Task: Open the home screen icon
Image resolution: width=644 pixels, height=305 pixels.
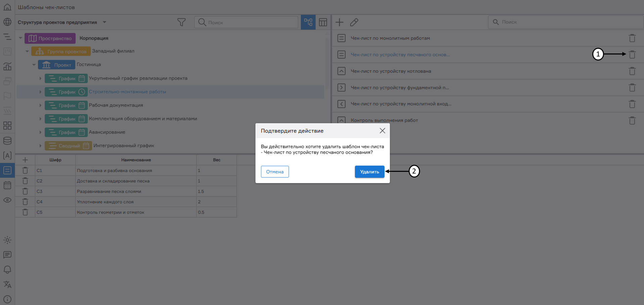Action: [7, 7]
